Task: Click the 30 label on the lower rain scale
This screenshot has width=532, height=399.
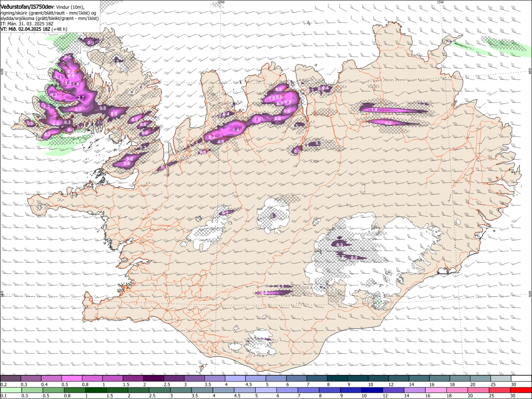Action: 513,396
